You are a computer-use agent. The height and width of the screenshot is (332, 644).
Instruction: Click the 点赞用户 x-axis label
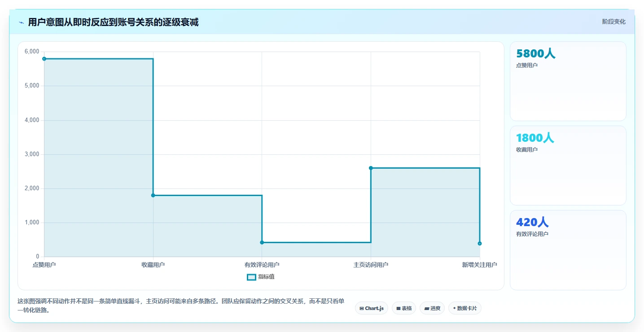44,265
